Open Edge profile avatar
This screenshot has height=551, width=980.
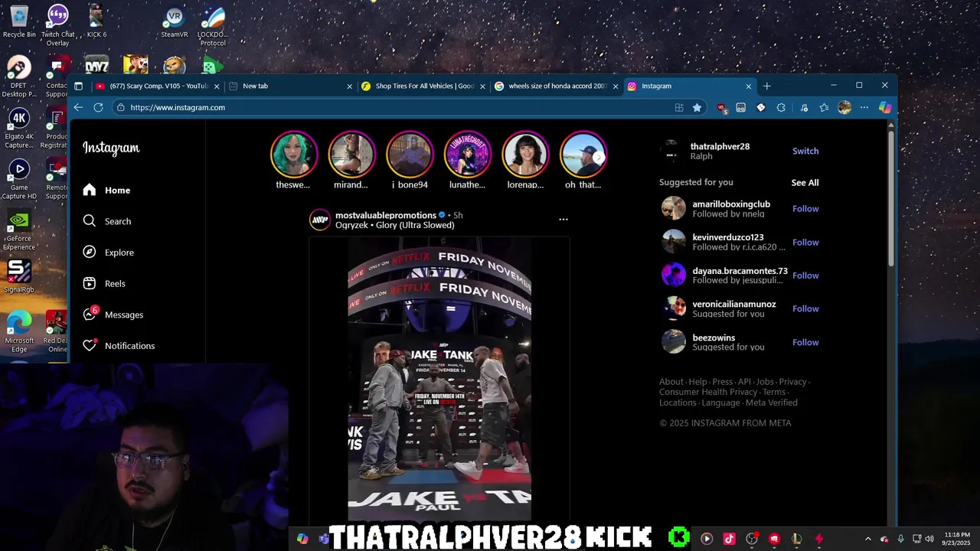(844, 108)
